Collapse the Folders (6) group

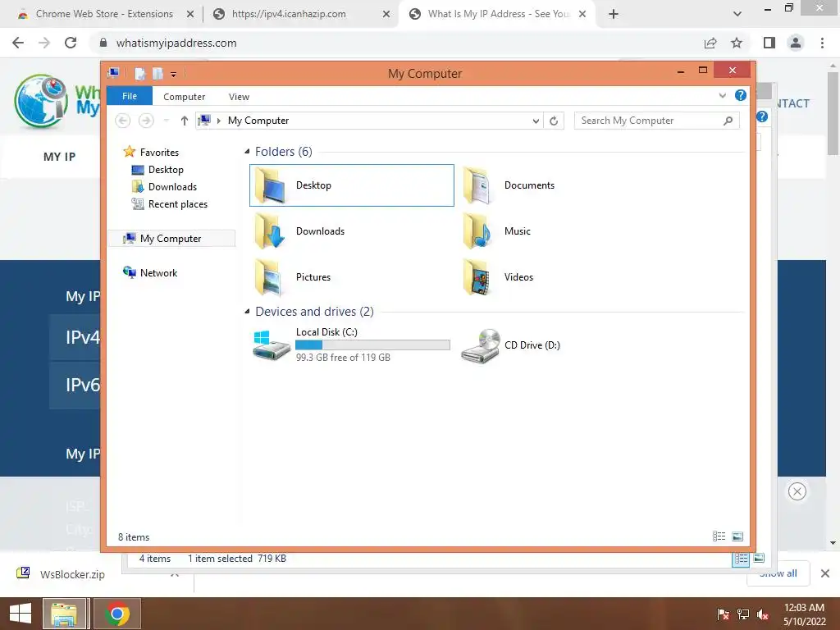point(247,152)
